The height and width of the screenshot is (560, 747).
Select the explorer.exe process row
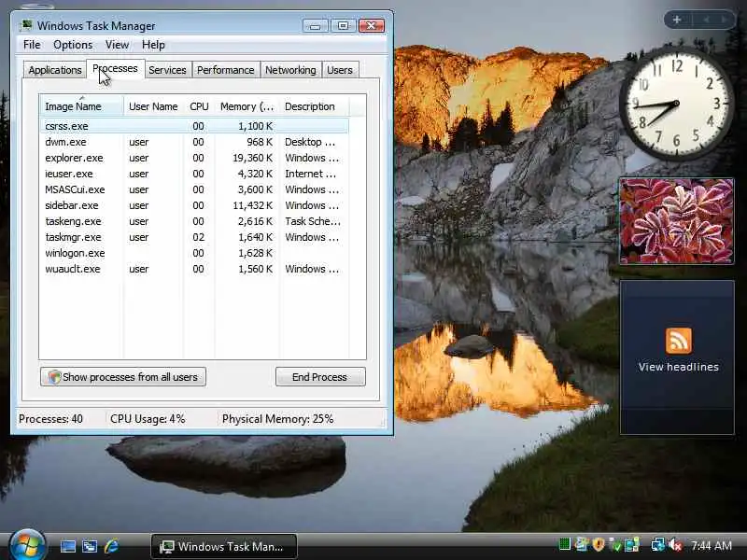(194, 158)
